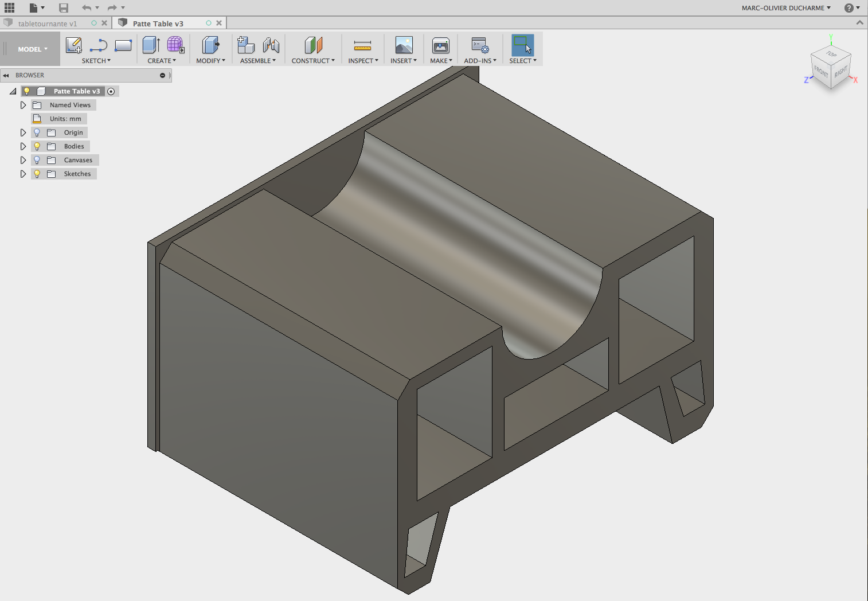The height and width of the screenshot is (601, 868).
Task: Choose the Create Form tool
Action: [x=175, y=45]
